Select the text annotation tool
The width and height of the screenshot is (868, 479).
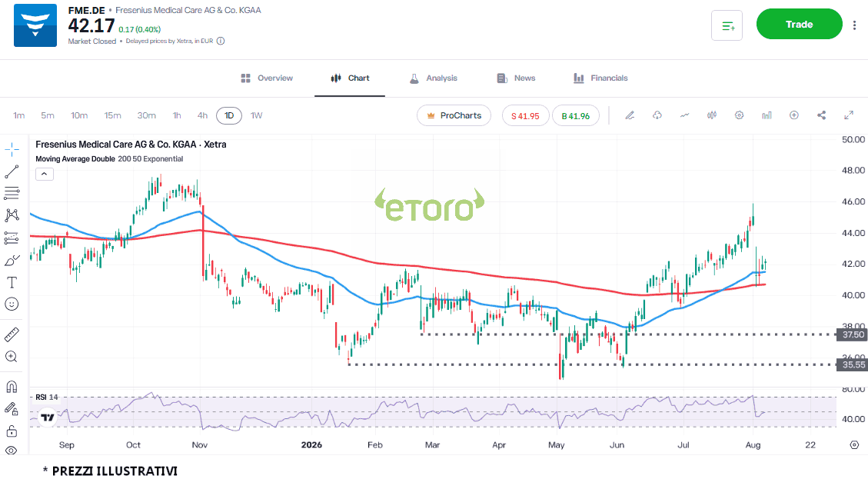[x=12, y=282]
